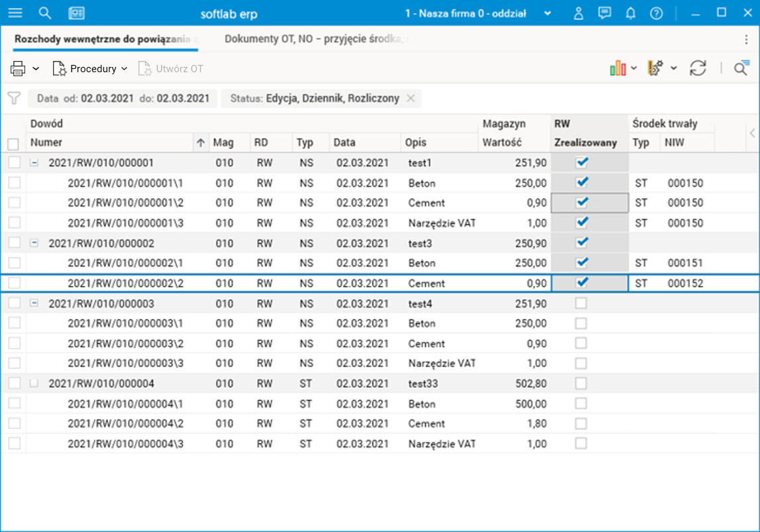Sort by the Wartość column header
This screenshot has width=760, height=532.
(x=502, y=142)
